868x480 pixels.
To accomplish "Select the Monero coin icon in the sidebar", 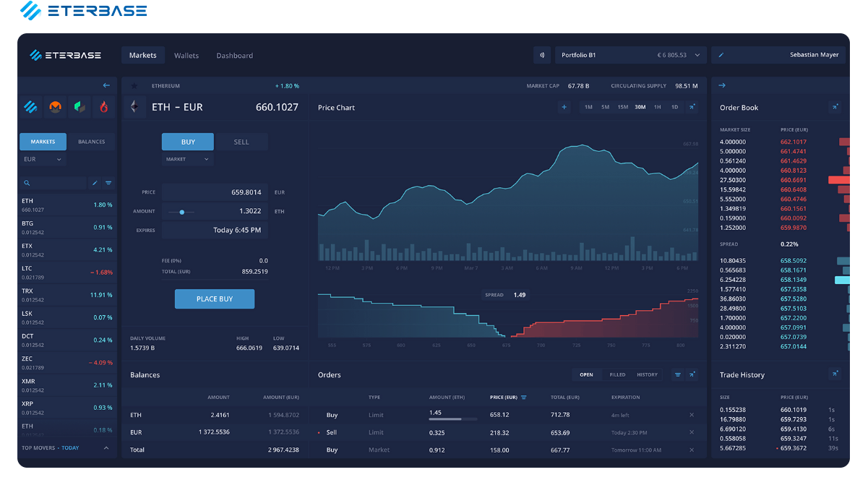I will (55, 107).
